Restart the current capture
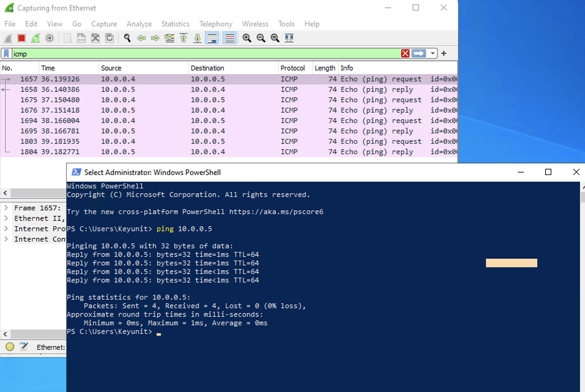The height and width of the screenshot is (392, 585). point(35,38)
